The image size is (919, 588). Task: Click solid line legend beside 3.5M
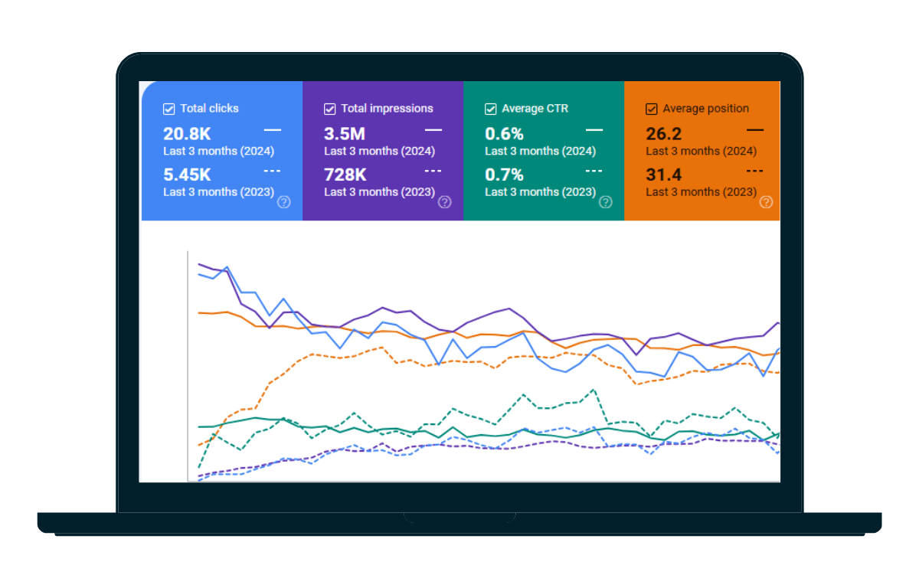[433, 131]
